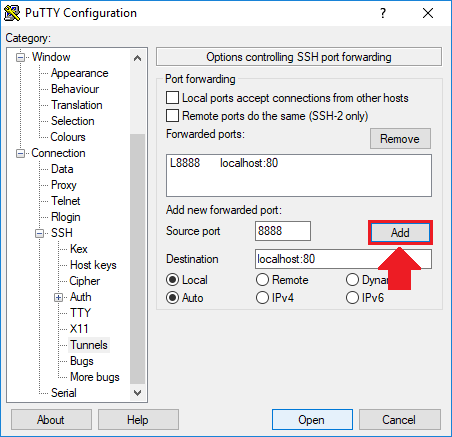Click the Source port input field
This screenshot has height=437, width=452.
(283, 231)
